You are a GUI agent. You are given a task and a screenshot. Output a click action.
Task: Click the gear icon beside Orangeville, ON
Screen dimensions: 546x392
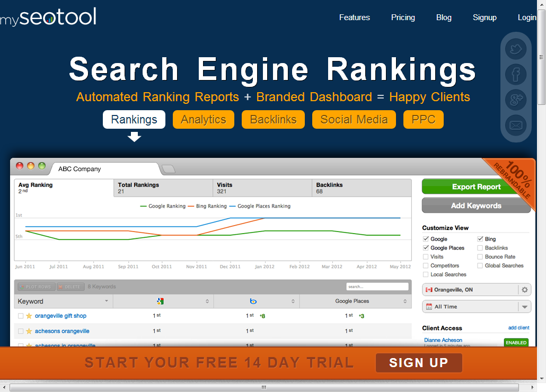524,290
